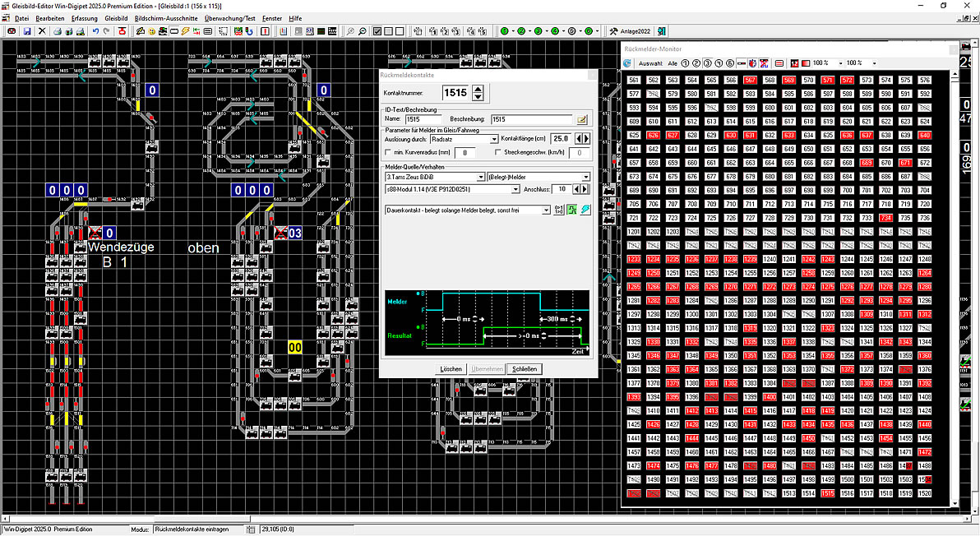
Task: Open the Überwachung/Test menu
Action: [x=229, y=17]
